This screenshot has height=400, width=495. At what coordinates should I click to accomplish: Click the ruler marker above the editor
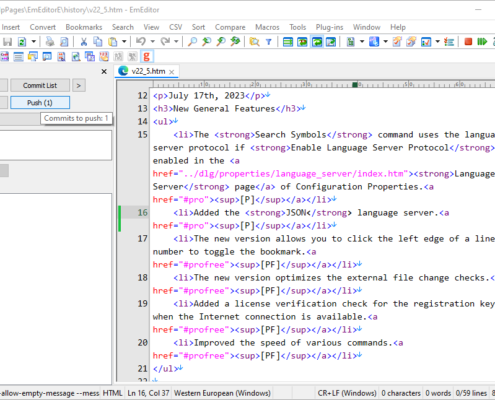pos(355,85)
